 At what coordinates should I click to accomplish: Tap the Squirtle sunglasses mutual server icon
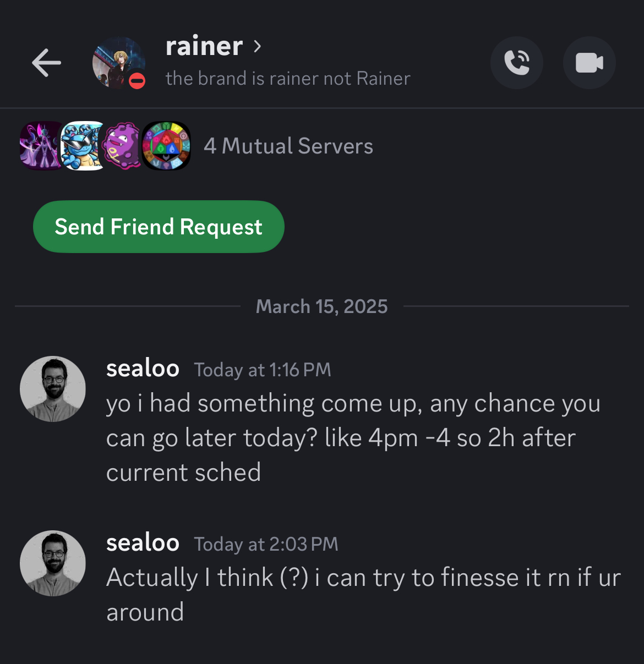pyautogui.click(x=83, y=146)
